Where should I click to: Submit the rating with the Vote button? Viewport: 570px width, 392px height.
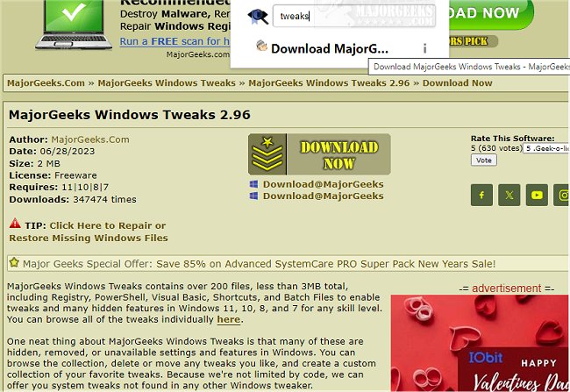(484, 160)
